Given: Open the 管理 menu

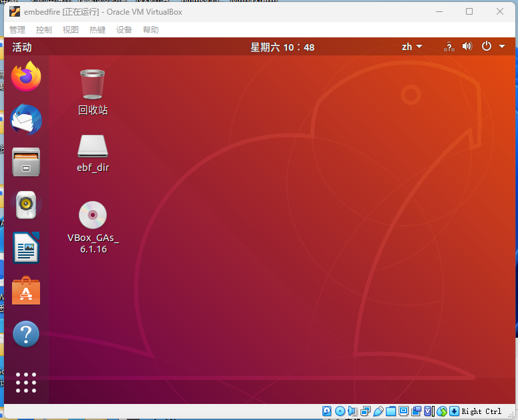Looking at the screenshot, I should coord(17,30).
